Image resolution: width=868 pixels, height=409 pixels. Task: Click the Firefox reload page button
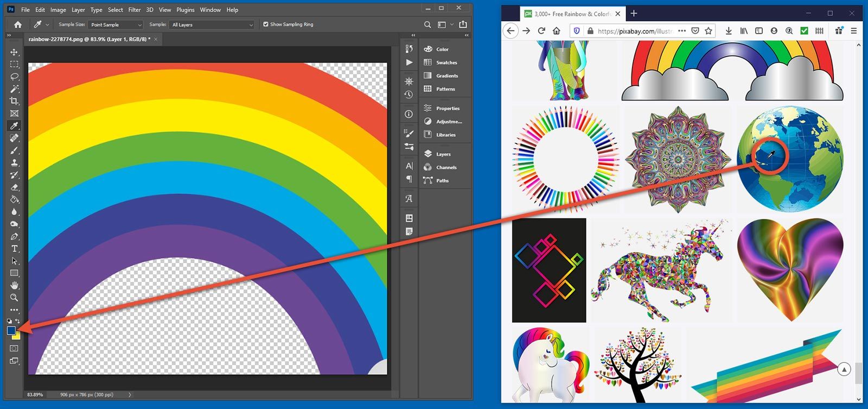[x=541, y=31]
